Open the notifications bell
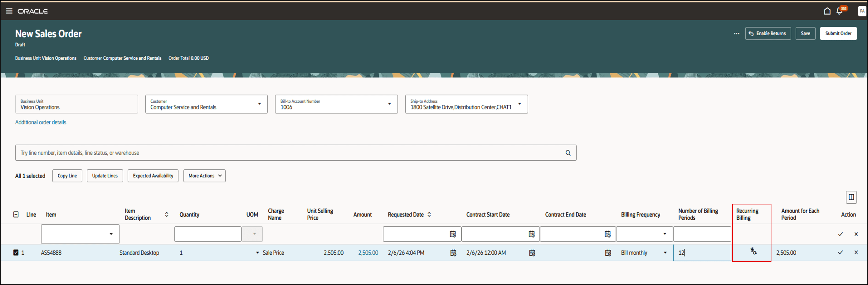Screen dimensions: 868x285 [839, 11]
